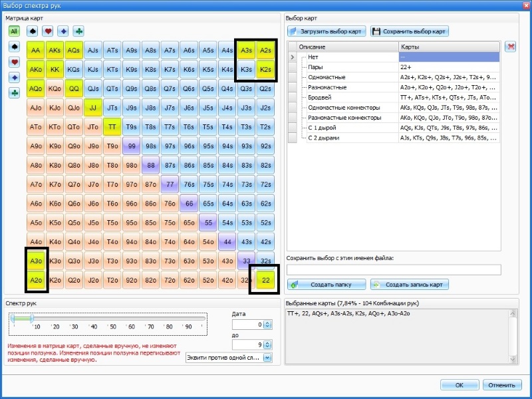Confirm with the OK button
Screen dimensions: 532x399
point(460,385)
